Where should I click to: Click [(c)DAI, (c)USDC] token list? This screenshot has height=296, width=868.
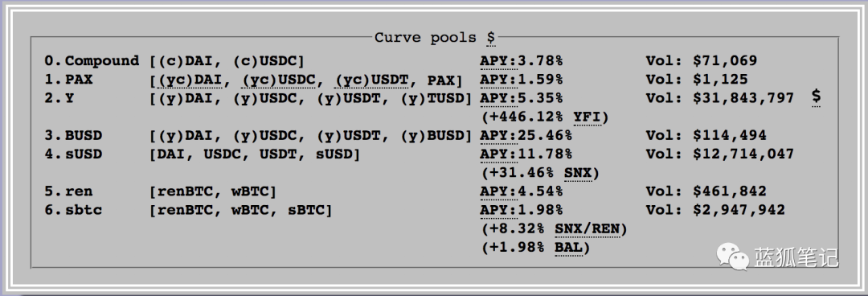(227, 60)
